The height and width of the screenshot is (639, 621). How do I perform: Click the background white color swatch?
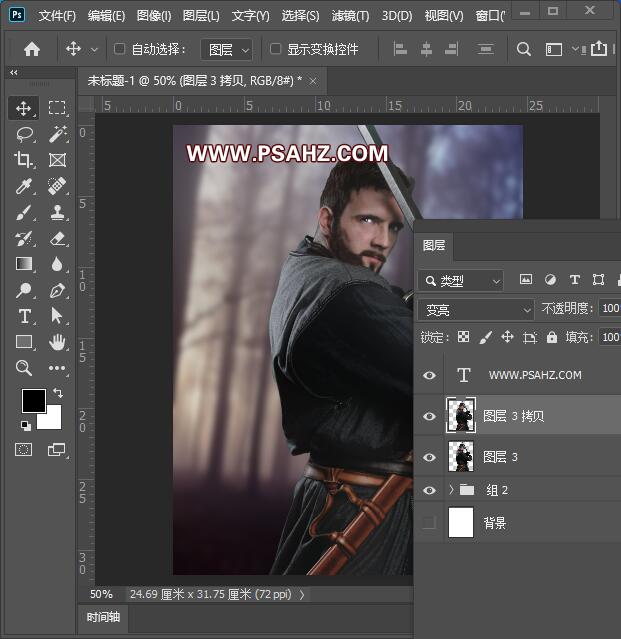tap(53, 420)
